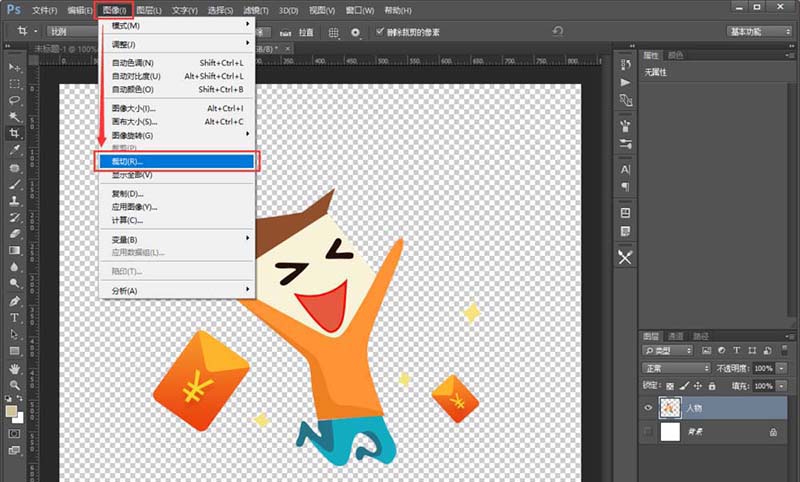The image size is (800, 482).
Task: Select the Type (T) tool
Action: [x=15, y=318]
